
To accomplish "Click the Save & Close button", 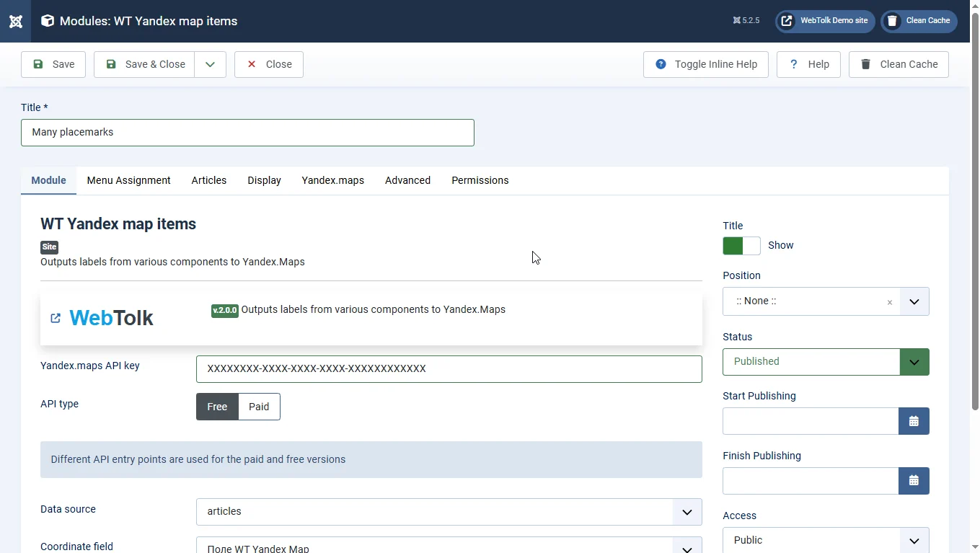I will click(144, 64).
